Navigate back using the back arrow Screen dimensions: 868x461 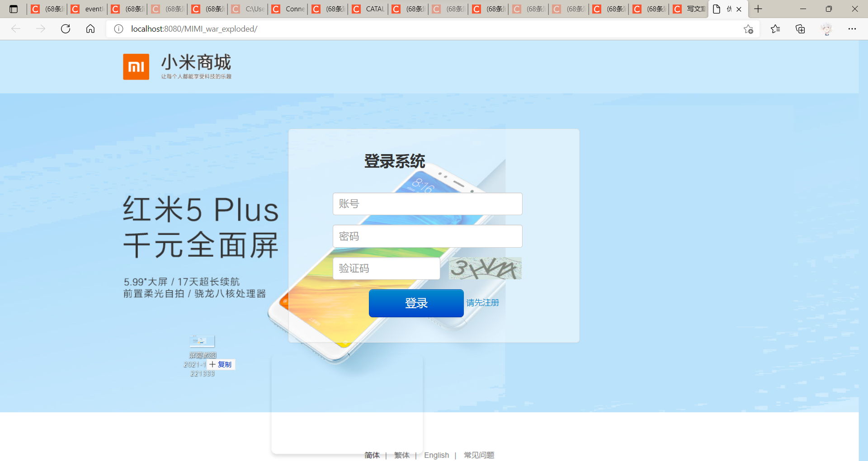tap(16, 28)
